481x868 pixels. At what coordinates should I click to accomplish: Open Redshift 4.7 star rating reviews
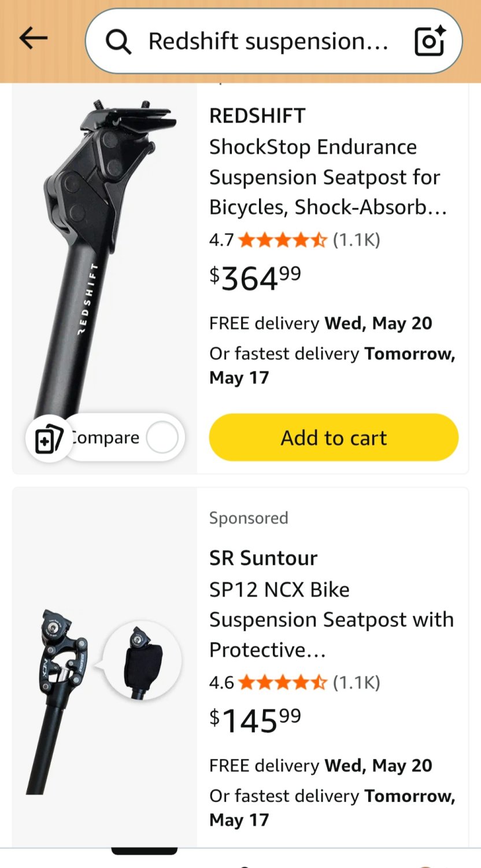(x=269, y=240)
